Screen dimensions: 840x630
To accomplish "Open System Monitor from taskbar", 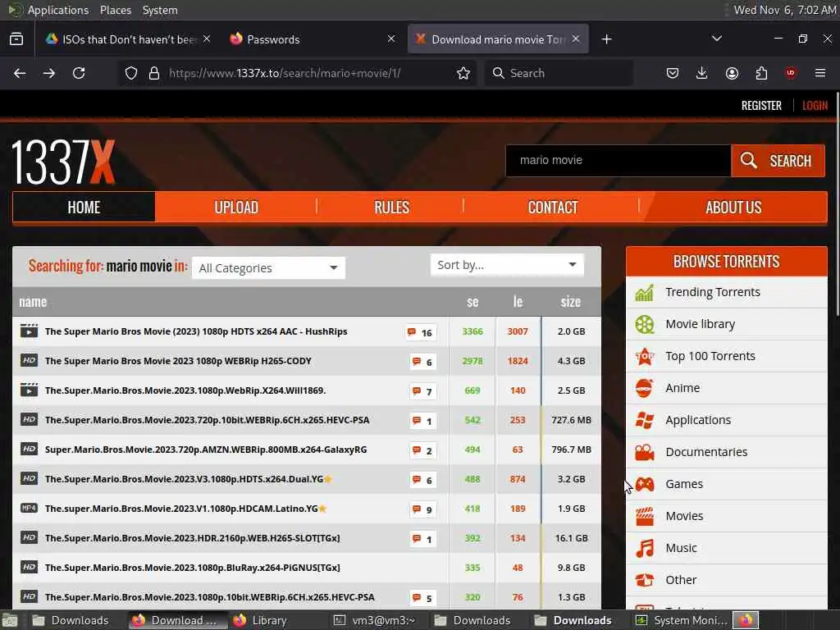I will coord(682,620).
